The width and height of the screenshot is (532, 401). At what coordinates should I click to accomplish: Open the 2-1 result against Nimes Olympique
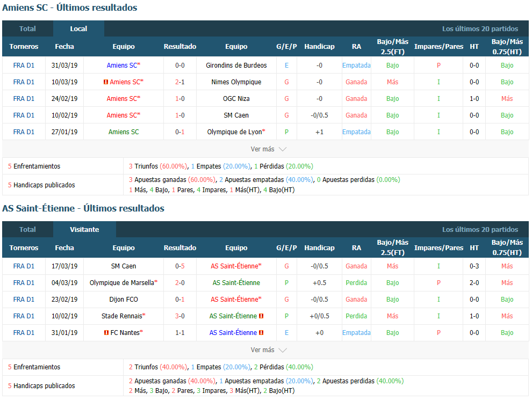(180, 82)
